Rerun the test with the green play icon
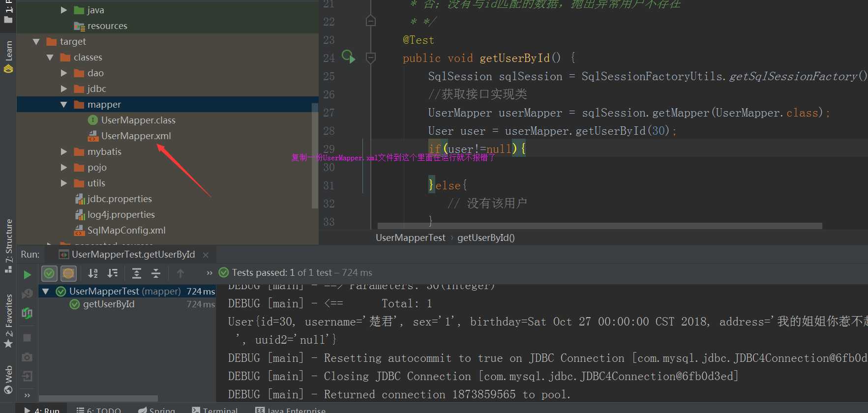 [28, 274]
